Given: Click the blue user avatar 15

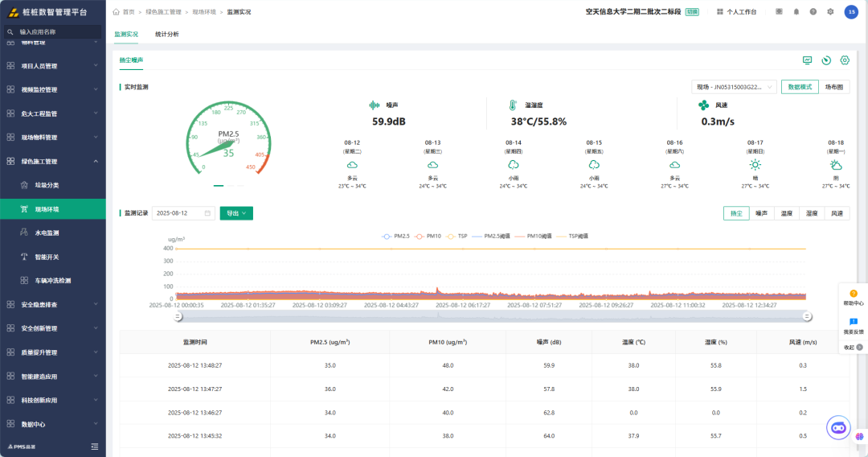Looking at the screenshot, I should (x=851, y=11).
